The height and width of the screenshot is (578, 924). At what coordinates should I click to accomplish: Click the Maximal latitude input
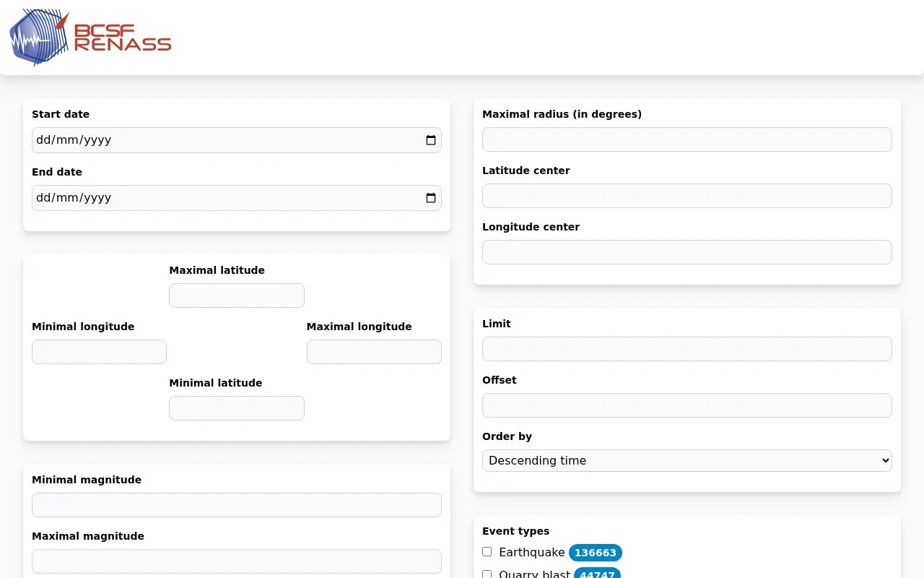[x=237, y=296]
